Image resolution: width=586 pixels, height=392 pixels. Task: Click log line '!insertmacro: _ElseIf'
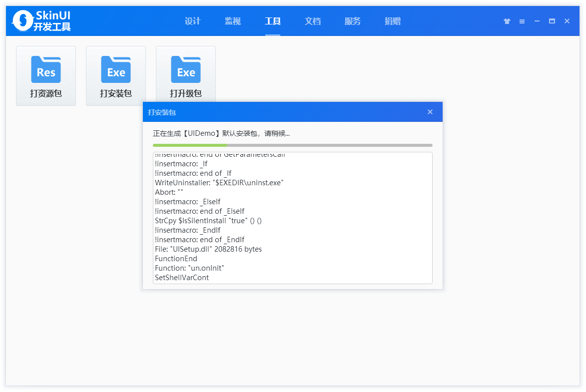[x=188, y=202]
